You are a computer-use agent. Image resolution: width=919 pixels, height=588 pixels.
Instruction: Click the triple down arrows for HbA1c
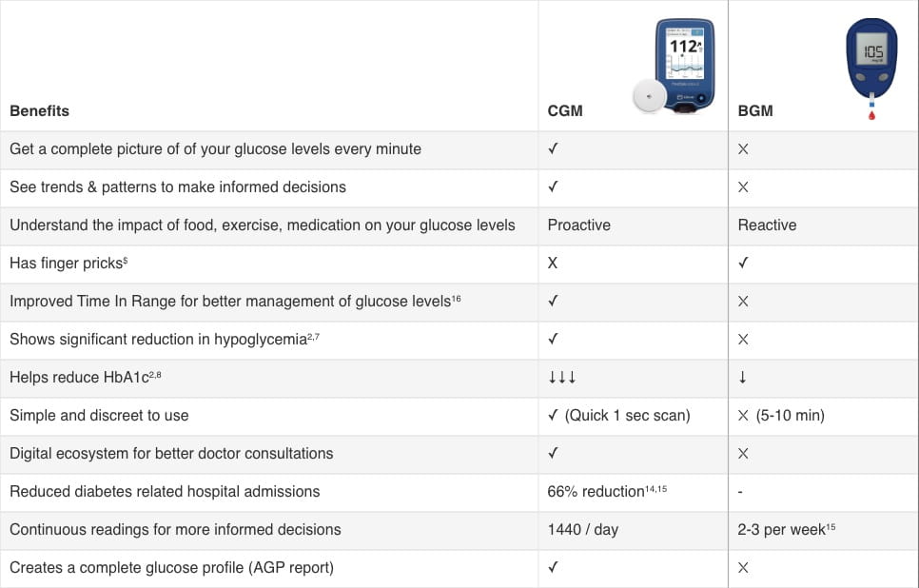pyautogui.click(x=562, y=378)
